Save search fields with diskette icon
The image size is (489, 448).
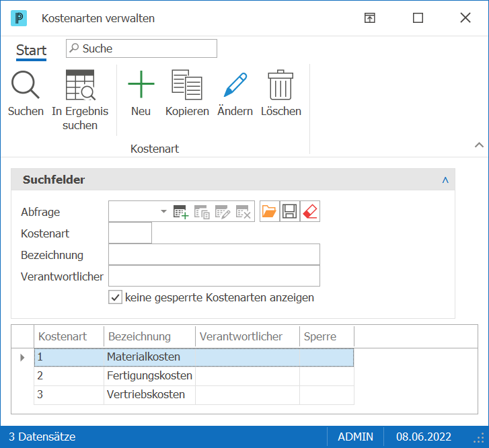pyautogui.click(x=290, y=211)
